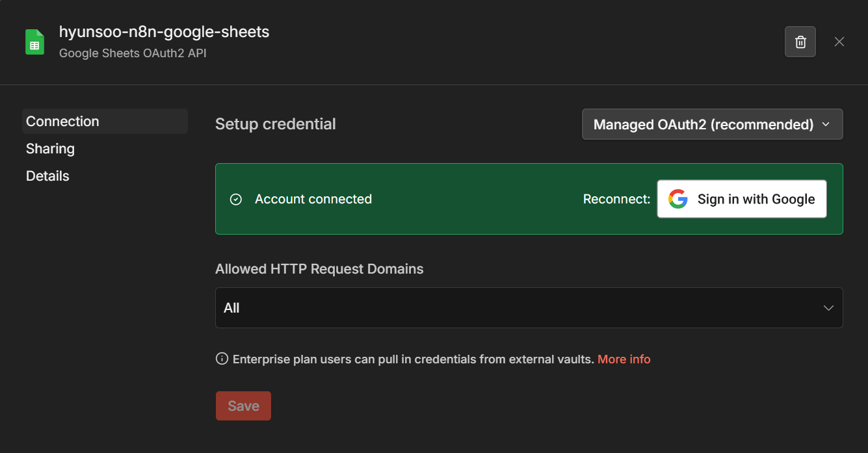Click the Google Sheets OAuth2 API subtitle

[133, 53]
